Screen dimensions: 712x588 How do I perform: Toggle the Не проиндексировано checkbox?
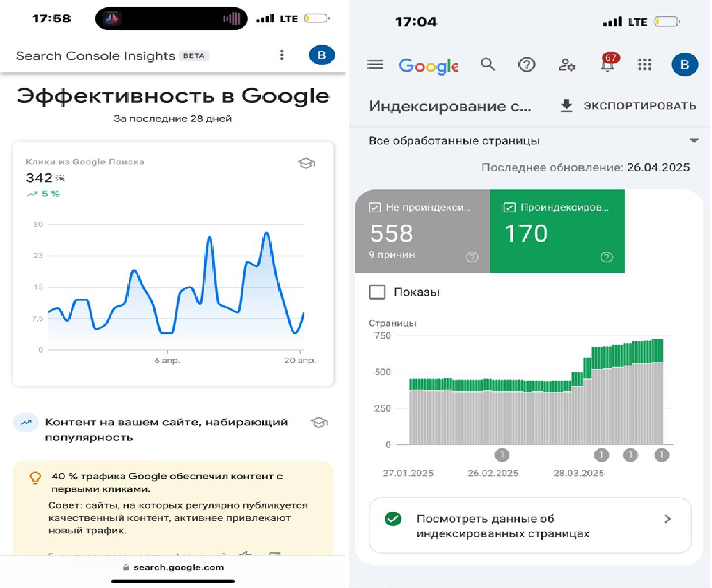[x=375, y=208]
